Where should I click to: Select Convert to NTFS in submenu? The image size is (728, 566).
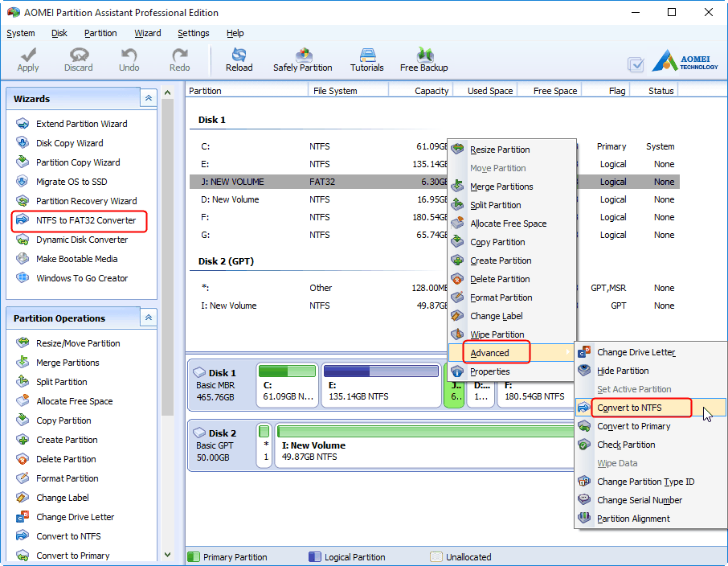(x=650, y=408)
